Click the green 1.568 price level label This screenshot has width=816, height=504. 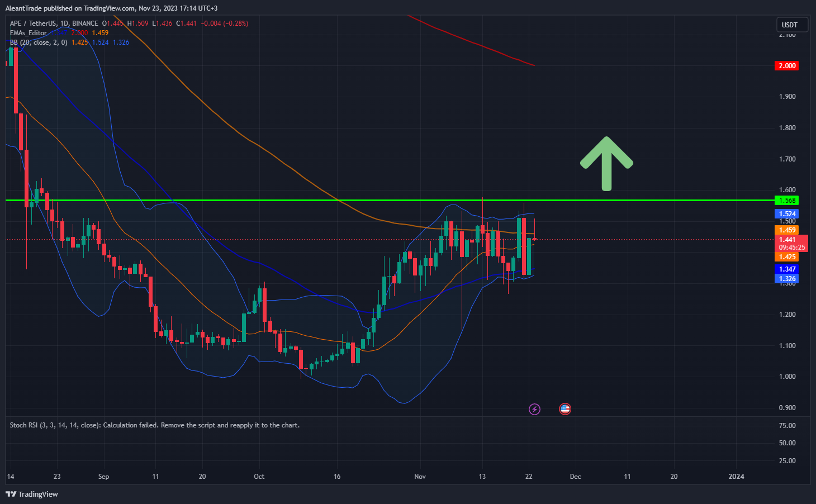point(787,201)
